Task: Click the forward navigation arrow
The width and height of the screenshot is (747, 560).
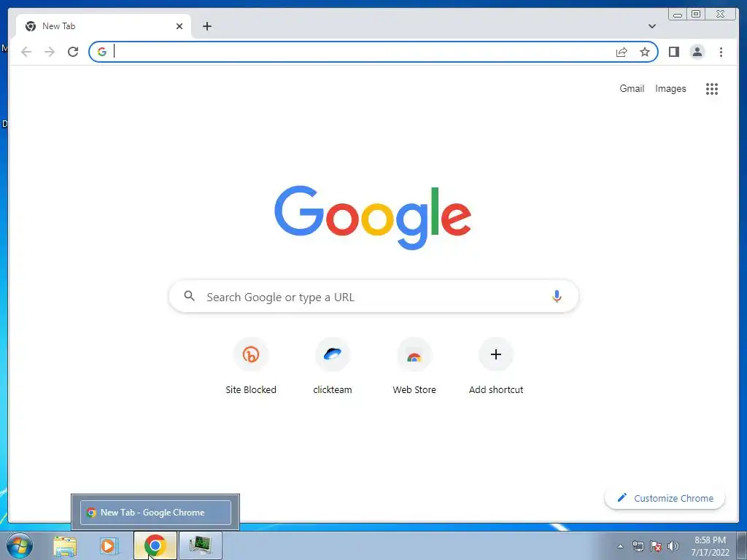Action: 50,52
